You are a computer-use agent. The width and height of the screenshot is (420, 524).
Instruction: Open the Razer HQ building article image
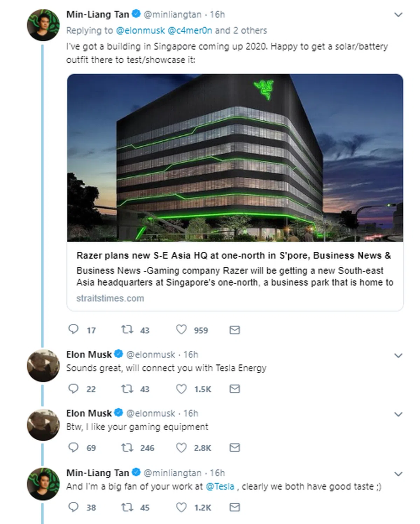(235, 158)
